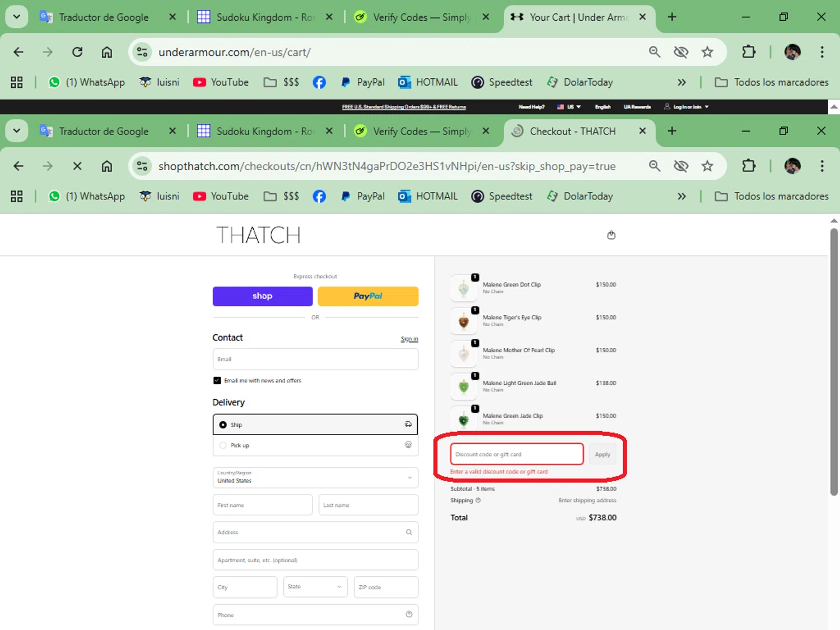Viewport: 840px width, 630px height.
Task: Select the Ship delivery option
Action: click(315, 424)
